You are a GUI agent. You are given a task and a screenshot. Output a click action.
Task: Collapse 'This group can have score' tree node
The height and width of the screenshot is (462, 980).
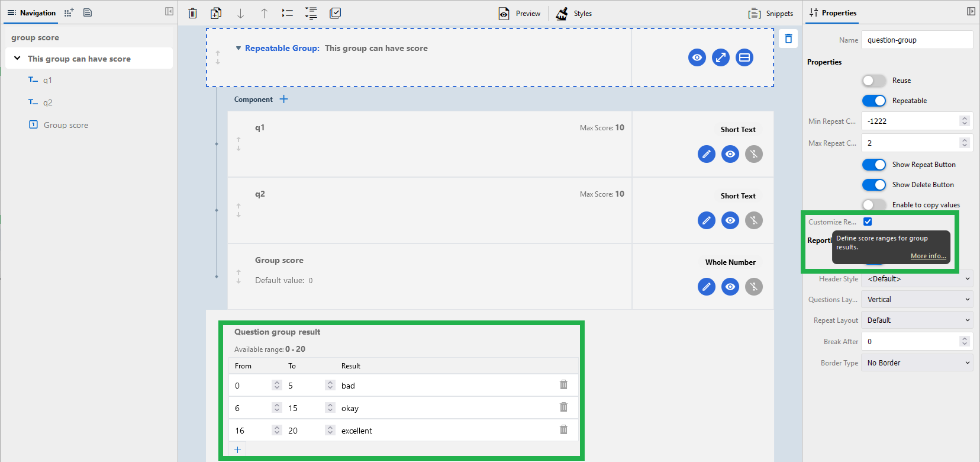pyautogui.click(x=17, y=58)
